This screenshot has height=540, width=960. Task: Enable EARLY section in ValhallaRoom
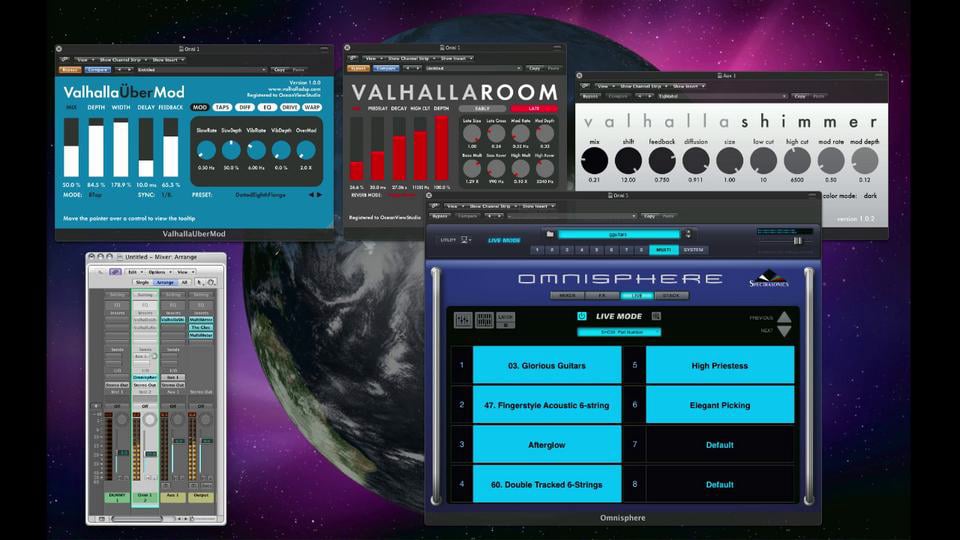pos(482,108)
